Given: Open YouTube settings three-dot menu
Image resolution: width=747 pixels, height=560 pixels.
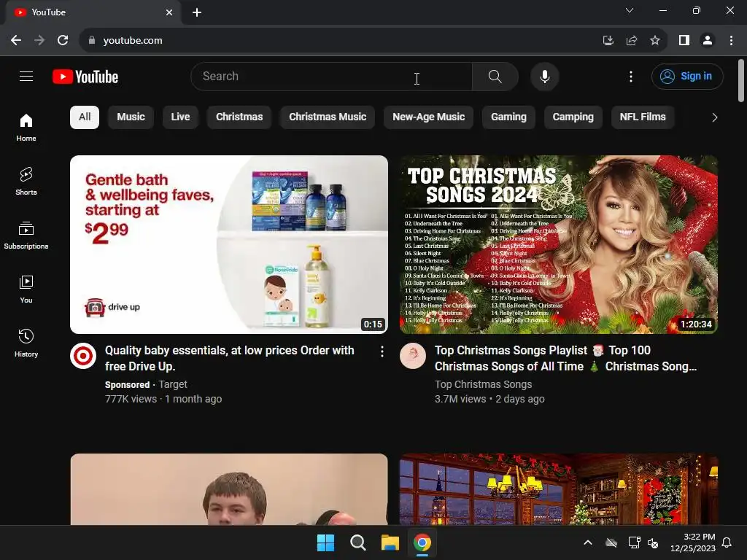Looking at the screenshot, I should point(631,76).
